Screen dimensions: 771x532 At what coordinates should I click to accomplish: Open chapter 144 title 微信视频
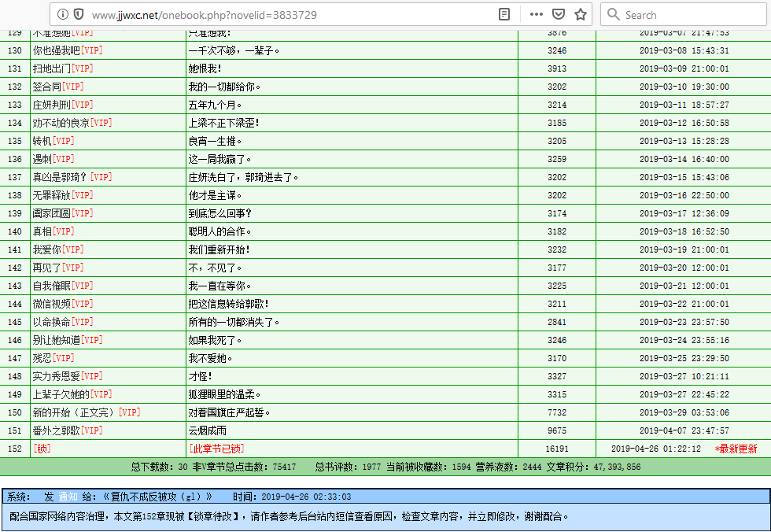[x=51, y=304]
